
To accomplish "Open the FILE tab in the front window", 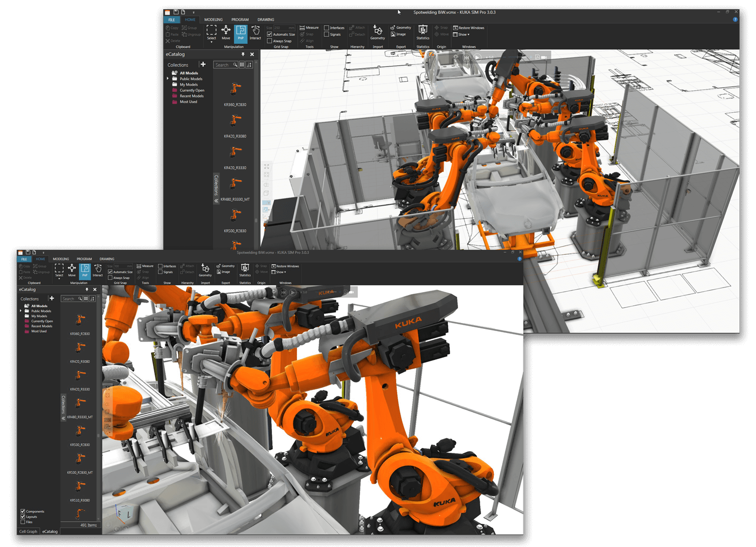I will coord(24,259).
